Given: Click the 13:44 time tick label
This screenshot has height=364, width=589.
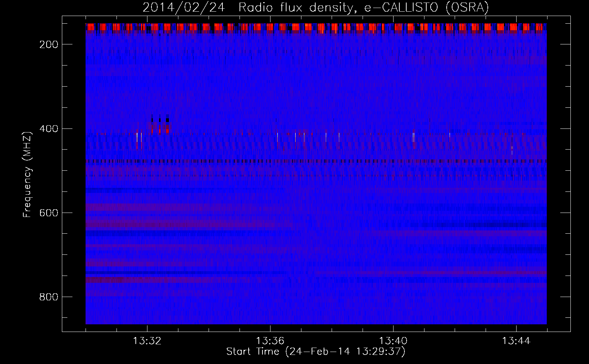Looking at the screenshot, I should [516, 341].
